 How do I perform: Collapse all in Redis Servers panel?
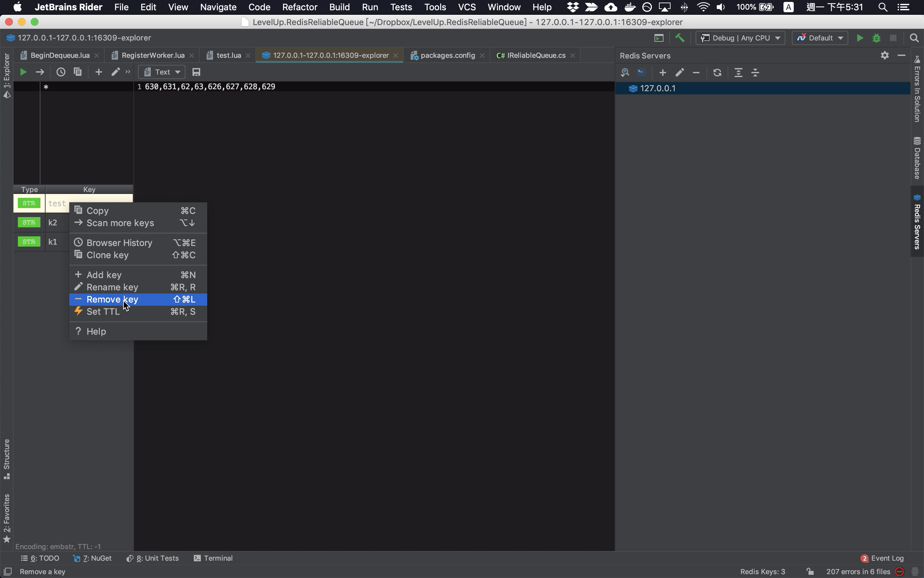point(755,72)
